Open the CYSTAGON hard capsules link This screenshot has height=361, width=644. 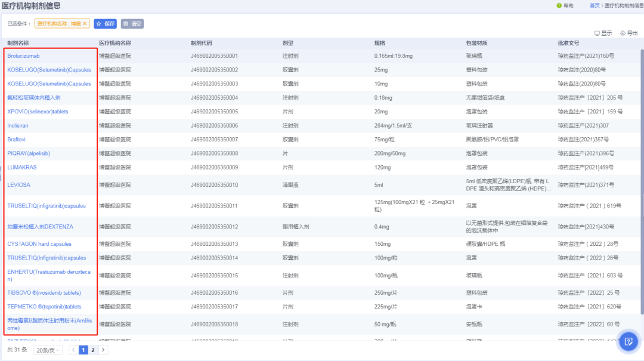[x=39, y=244]
